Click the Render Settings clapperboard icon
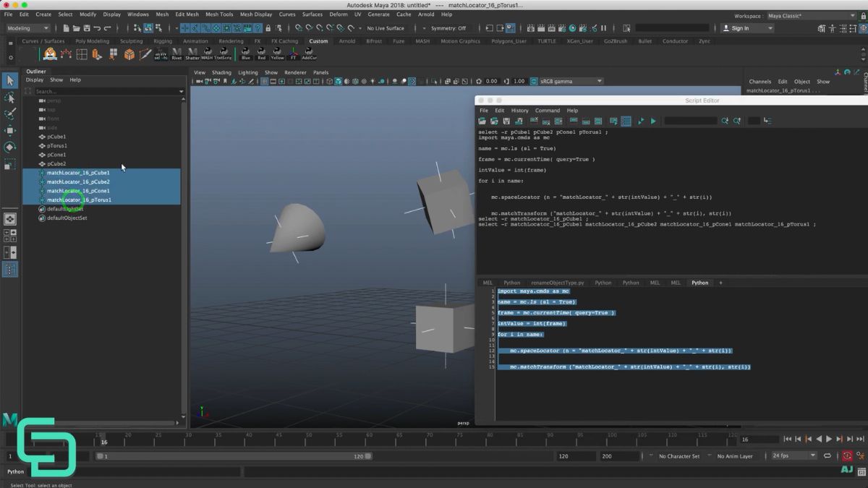The height and width of the screenshot is (488, 868). 561,28
